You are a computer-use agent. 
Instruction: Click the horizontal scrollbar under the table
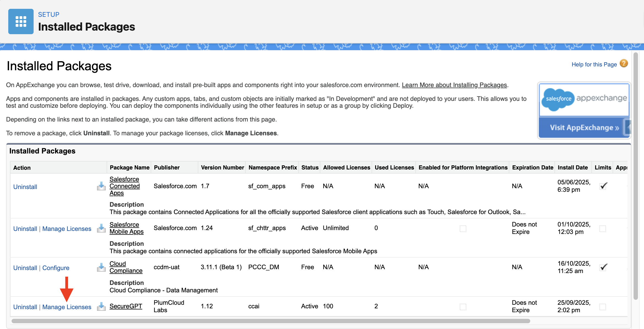pyautogui.click(x=270, y=321)
